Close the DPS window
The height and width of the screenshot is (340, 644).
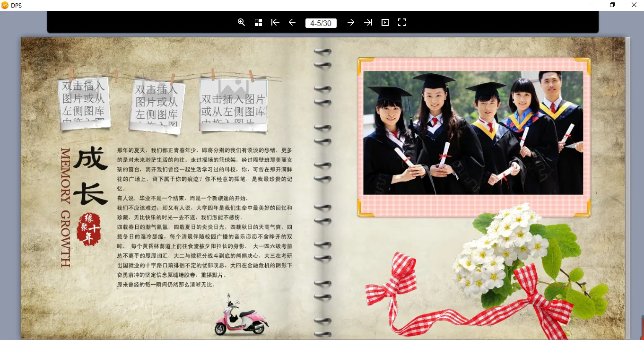pos(634,5)
